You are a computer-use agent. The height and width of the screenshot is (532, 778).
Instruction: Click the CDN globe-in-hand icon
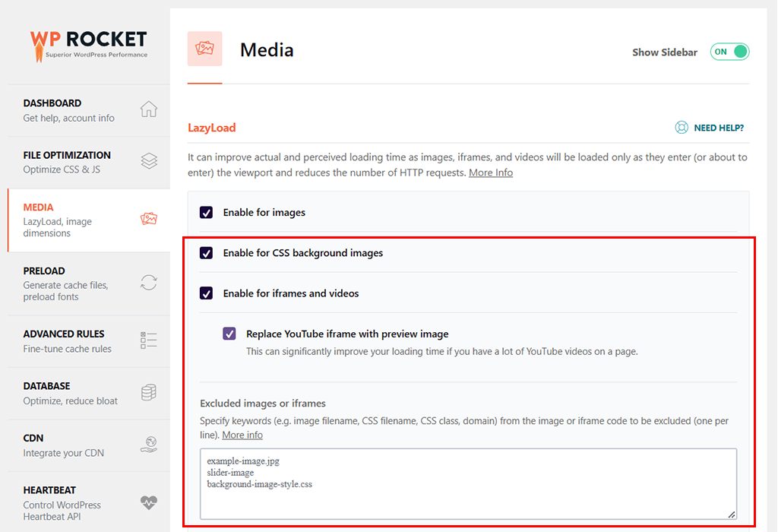[149, 445]
